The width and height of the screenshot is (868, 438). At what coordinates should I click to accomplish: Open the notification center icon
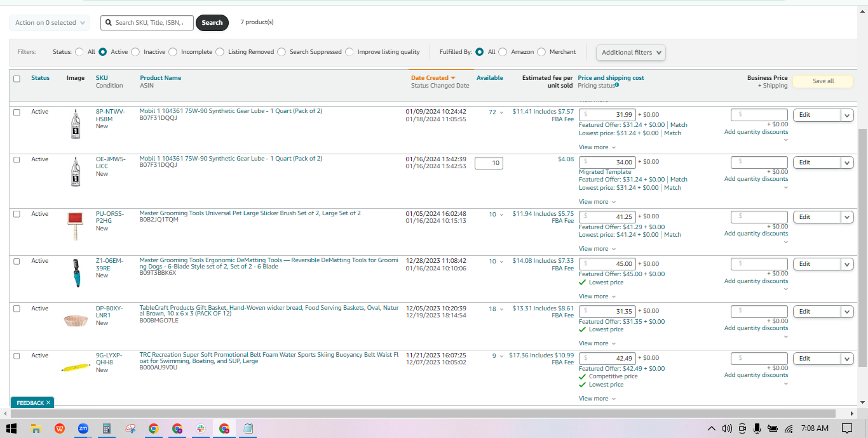point(846,428)
